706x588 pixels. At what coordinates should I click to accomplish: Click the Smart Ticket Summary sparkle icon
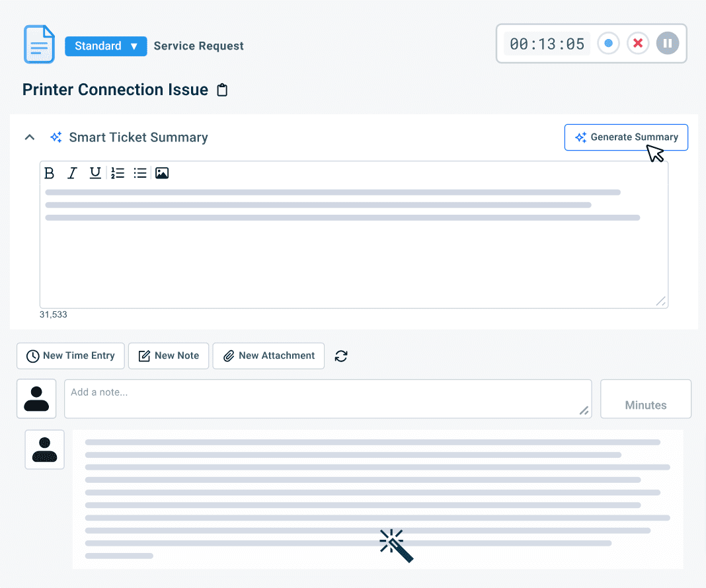[56, 137]
